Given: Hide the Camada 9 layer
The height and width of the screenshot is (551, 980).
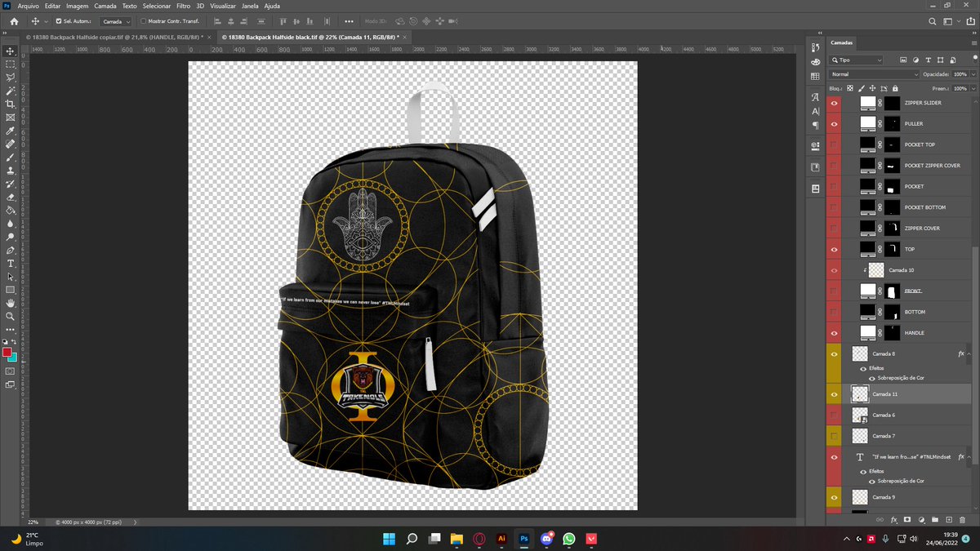Looking at the screenshot, I should pyautogui.click(x=834, y=497).
